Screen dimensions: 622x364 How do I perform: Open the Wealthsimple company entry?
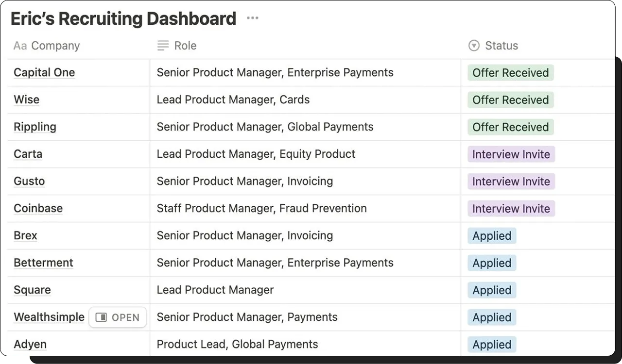tap(49, 317)
